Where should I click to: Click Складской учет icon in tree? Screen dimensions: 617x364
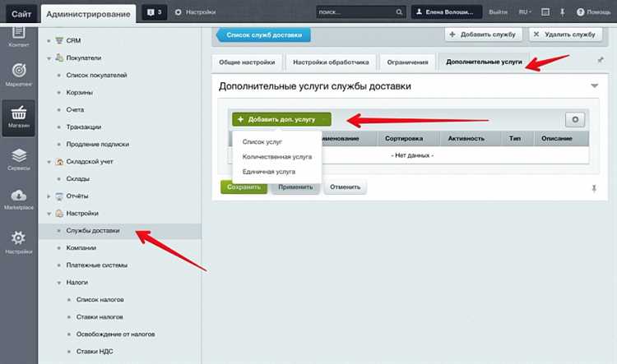pyautogui.click(x=59, y=162)
